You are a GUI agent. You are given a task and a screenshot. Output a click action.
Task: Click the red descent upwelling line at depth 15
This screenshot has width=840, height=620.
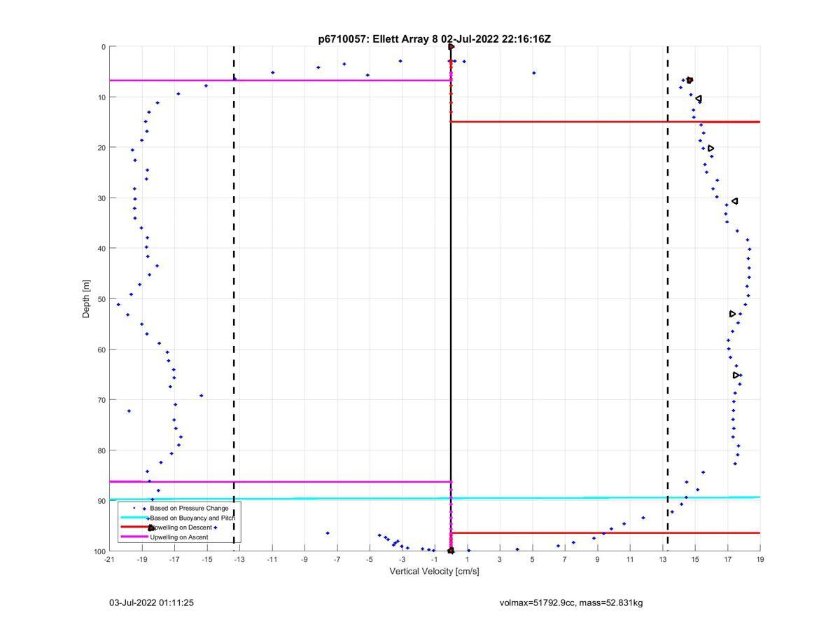[x=605, y=122]
